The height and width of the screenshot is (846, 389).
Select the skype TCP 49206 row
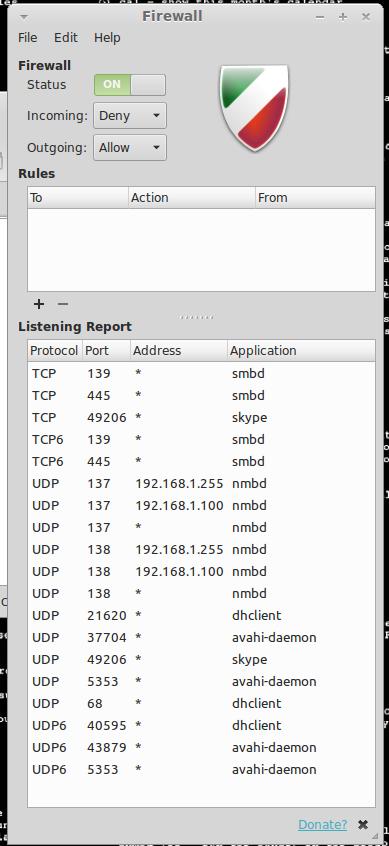(201, 418)
